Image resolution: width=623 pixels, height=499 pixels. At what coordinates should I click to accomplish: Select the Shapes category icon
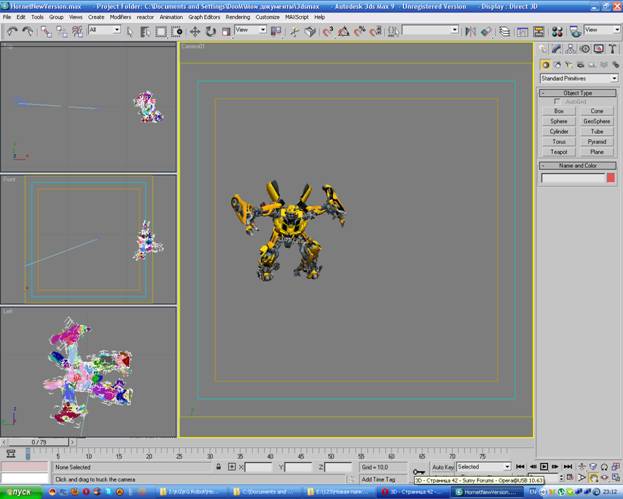(558, 64)
